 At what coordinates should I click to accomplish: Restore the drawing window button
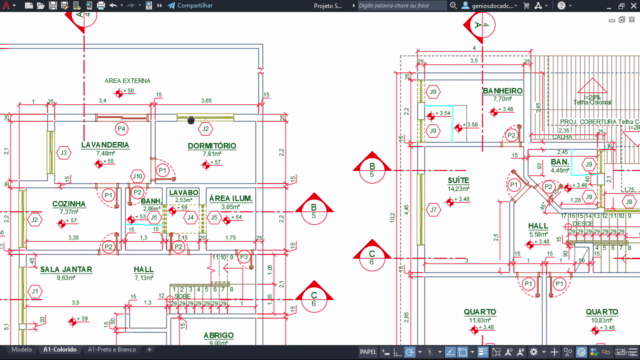[x=622, y=20]
